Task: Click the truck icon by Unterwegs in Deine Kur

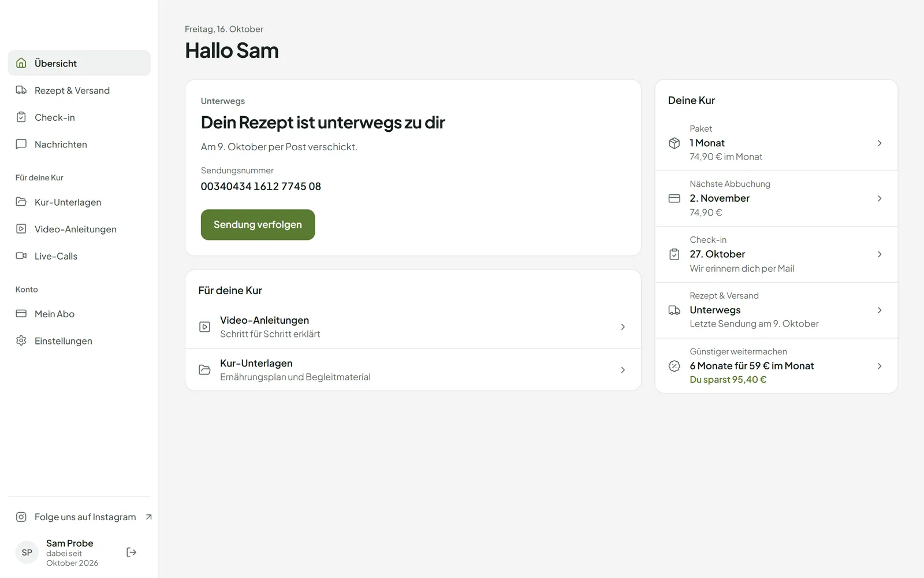Action: (675, 310)
